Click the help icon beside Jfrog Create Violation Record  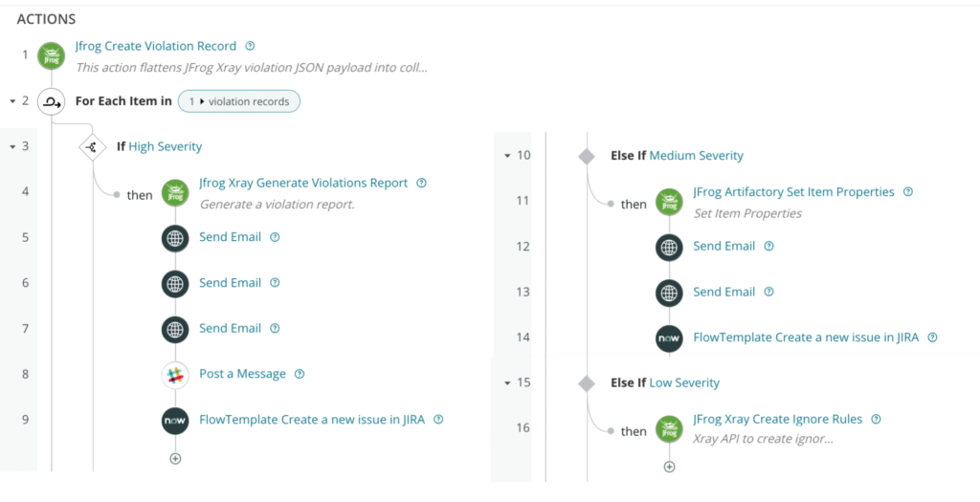click(250, 46)
